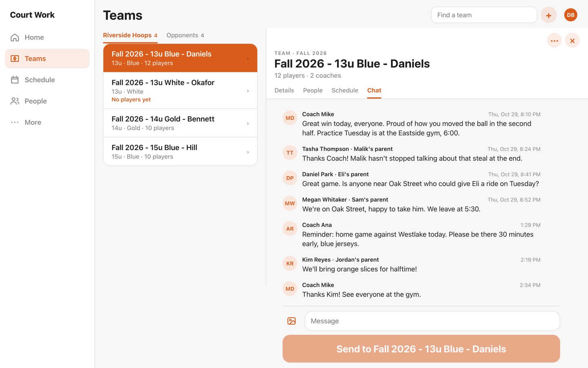Expand chevron on 13u Blue - Daniels row

coord(248,58)
